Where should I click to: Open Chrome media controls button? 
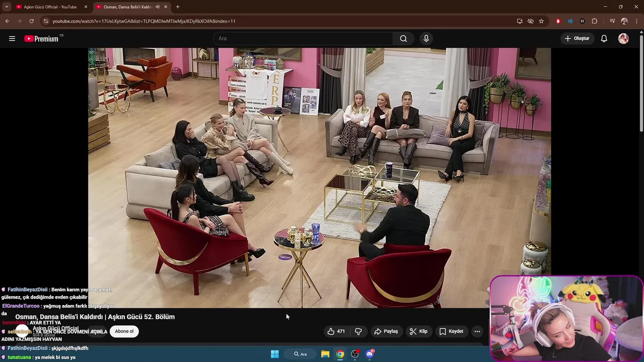[x=612, y=21]
